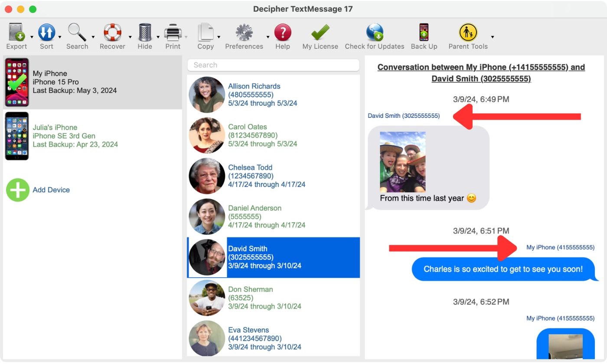Click Check for Updates globe icon
Screen dimensions: 607x364
click(375, 33)
